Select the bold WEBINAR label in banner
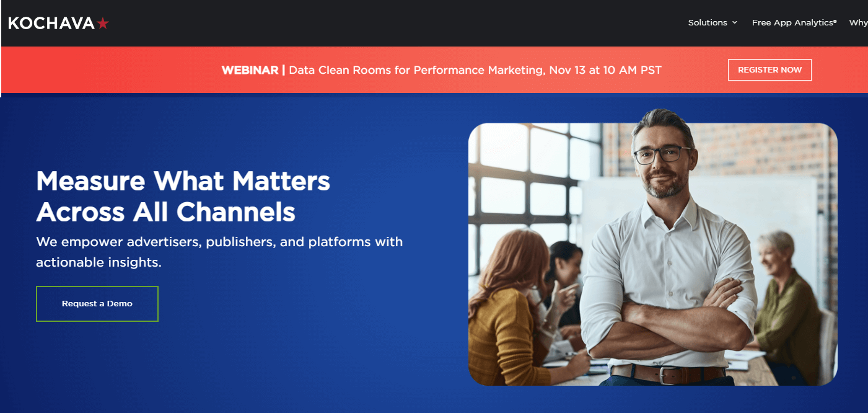Screen dimensions: 868x413 [x=250, y=70]
